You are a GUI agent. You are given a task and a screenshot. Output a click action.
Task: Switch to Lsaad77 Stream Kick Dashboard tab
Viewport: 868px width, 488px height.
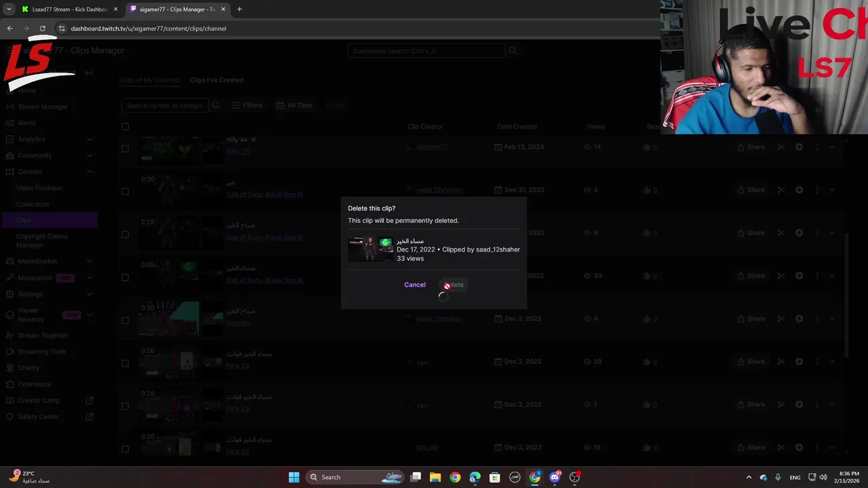pyautogui.click(x=68, y=9)
